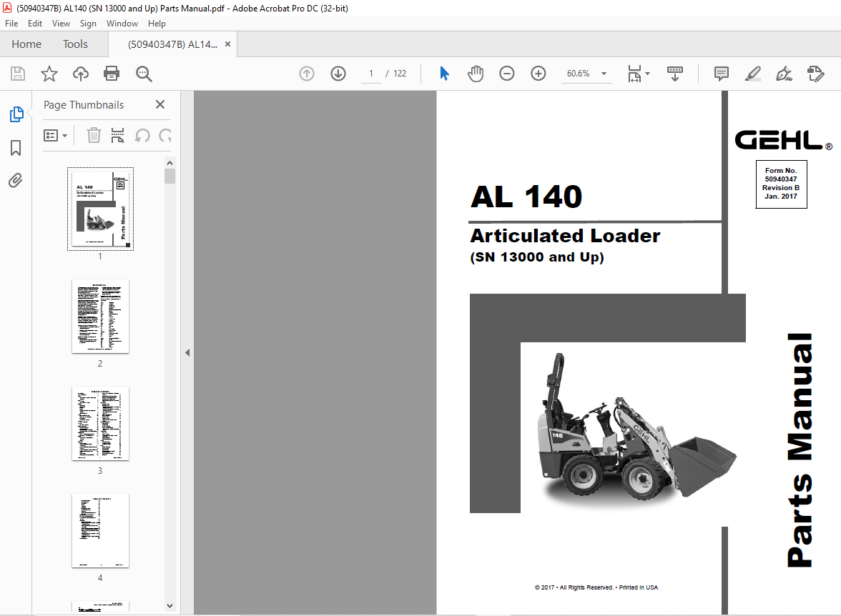
Task: Click the copyright 2017 footer line
Action: 596,587
